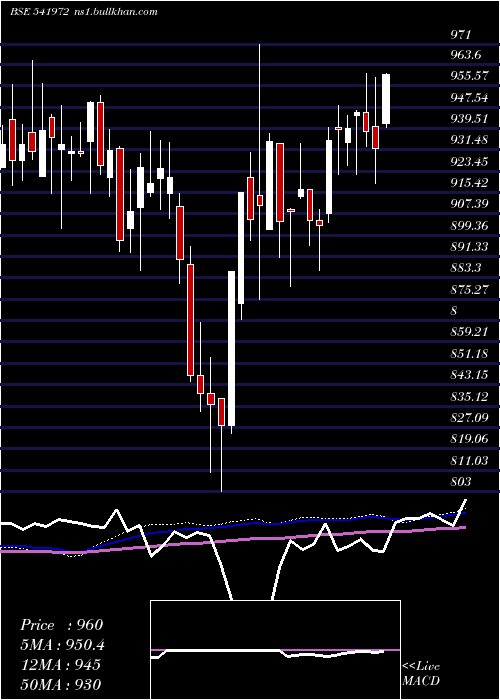
Task: Select the 875.27 axis label
Action: [x=469, y=289]
